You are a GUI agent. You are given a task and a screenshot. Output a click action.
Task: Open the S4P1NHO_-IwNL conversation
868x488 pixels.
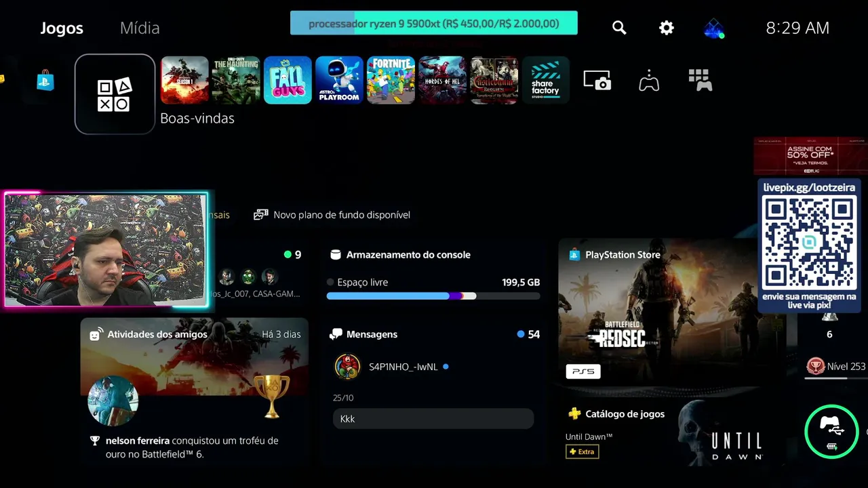403,367
